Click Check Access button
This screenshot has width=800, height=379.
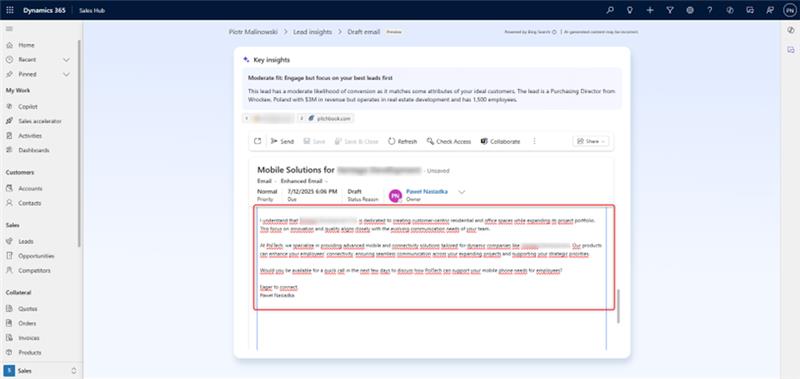pos(448,141)
